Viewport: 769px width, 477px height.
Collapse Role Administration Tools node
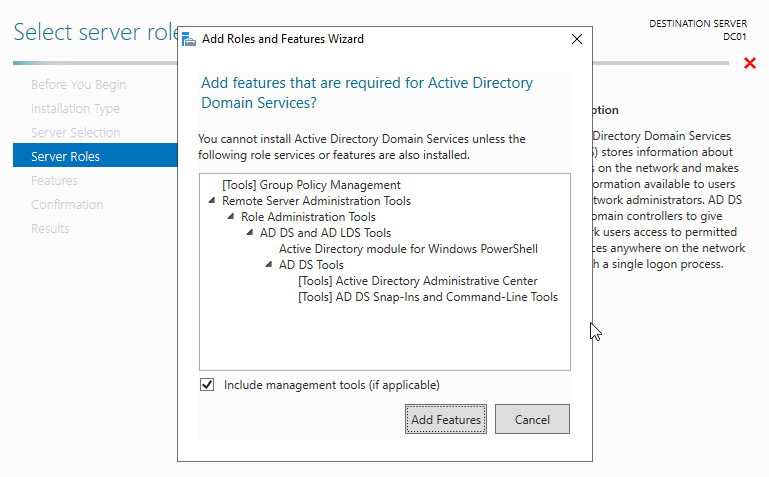tap(231, 216)
